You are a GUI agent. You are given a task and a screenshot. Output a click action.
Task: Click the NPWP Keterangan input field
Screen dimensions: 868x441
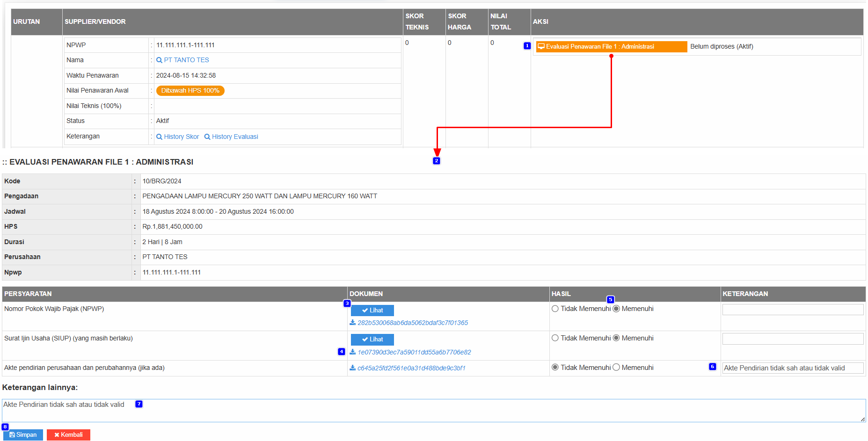793,310
